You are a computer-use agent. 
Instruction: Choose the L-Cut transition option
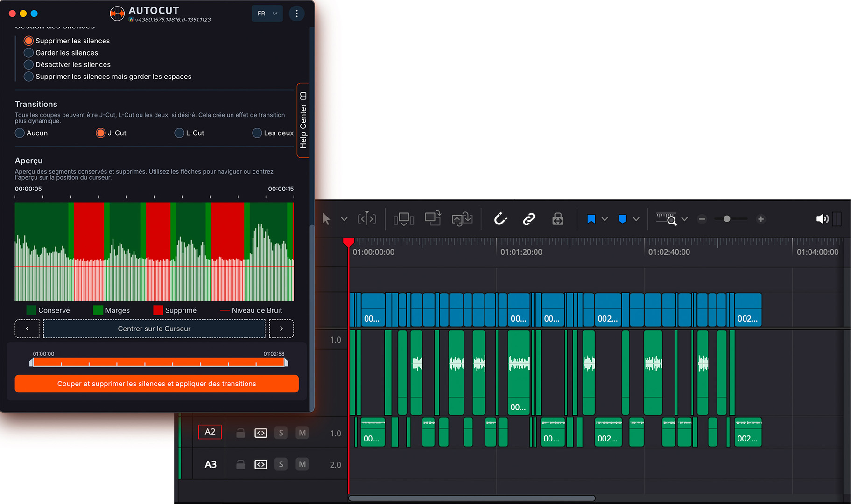click(179, 133)
